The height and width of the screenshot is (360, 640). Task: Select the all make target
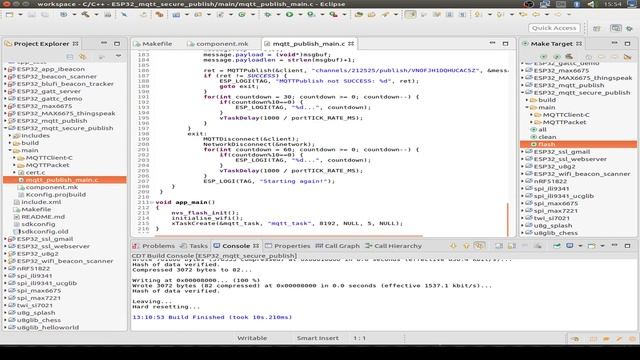coord(542,130)
